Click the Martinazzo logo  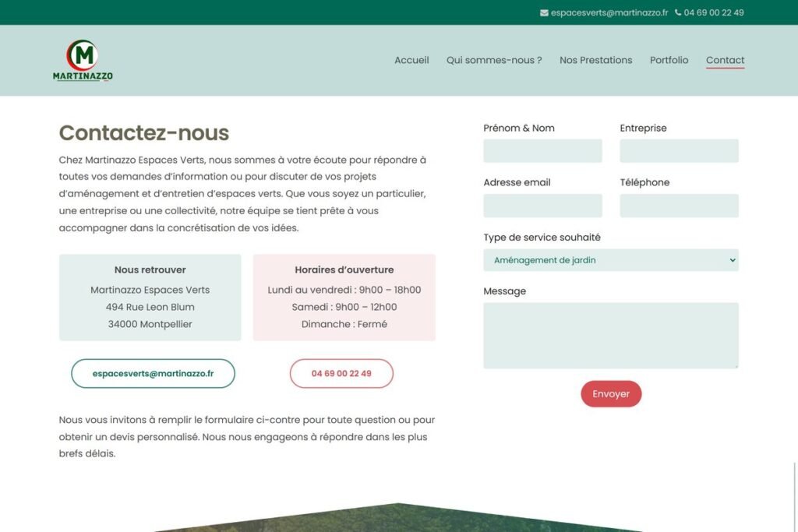point(83,61)
